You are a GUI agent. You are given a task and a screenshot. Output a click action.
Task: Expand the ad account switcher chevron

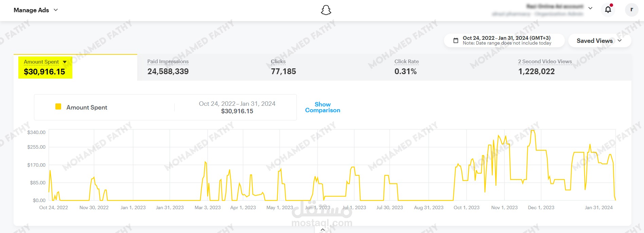point(590,8)
